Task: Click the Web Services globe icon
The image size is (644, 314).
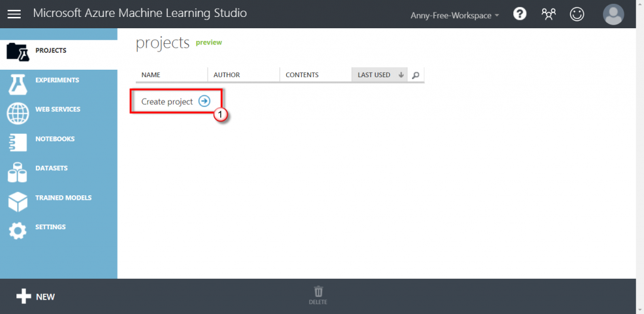Action: coord(18,113)
